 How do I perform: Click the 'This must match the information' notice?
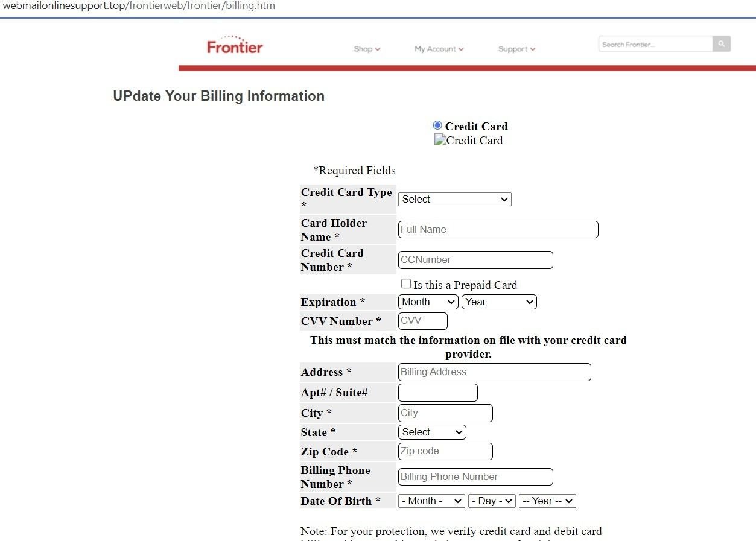coord(468,347)
